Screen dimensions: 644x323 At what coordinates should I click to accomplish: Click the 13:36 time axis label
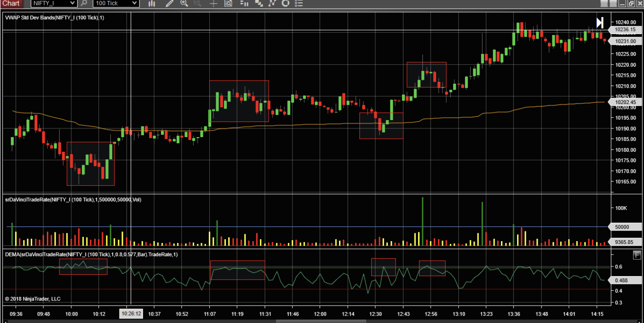[x=514, y=314]
